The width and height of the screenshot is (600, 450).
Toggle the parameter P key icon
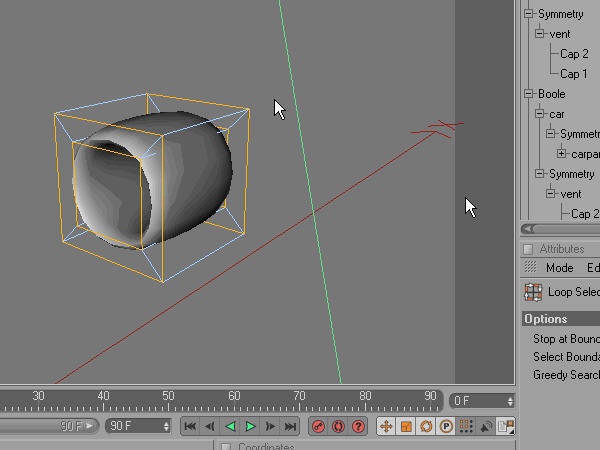point(446,426)
